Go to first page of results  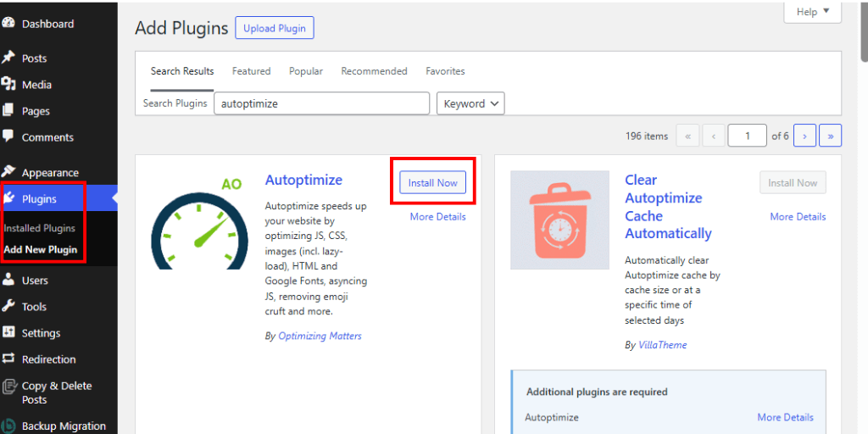tap(688, 136)
